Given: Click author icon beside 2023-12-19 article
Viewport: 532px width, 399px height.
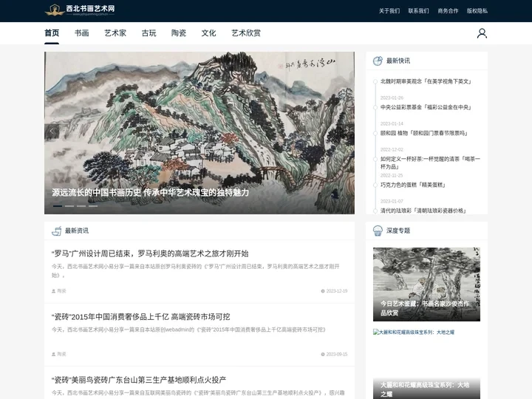Looking at the screenshot, I should [53, 291].
